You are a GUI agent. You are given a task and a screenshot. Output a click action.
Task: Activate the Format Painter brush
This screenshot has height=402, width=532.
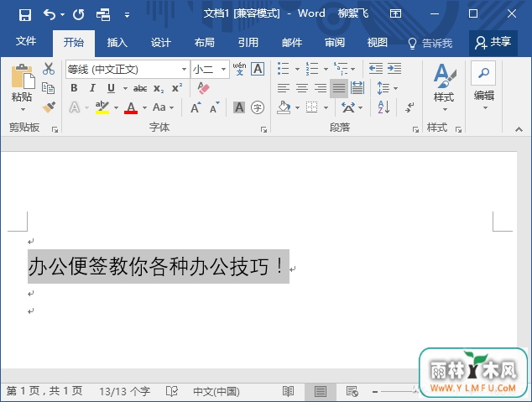[x=49, y=107]
